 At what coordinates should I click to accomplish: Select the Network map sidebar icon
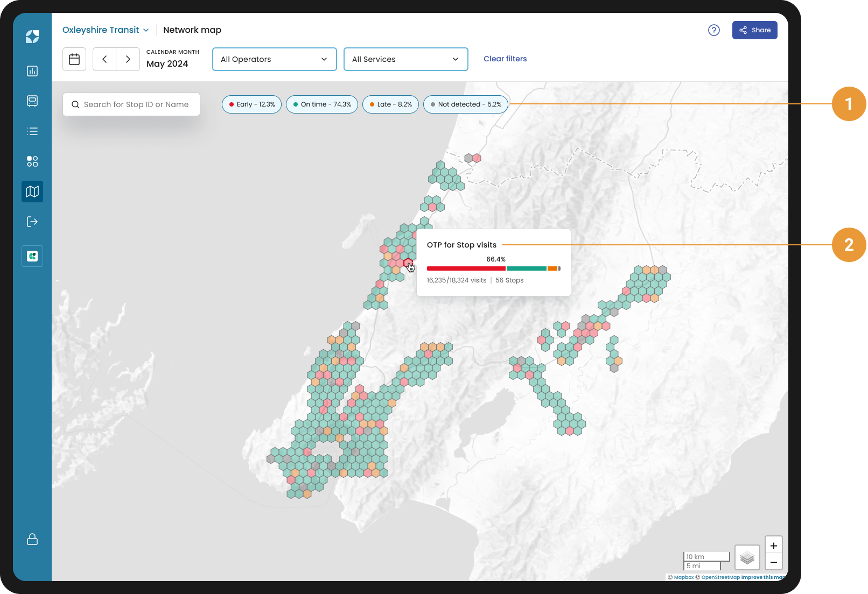coord(32,192)
